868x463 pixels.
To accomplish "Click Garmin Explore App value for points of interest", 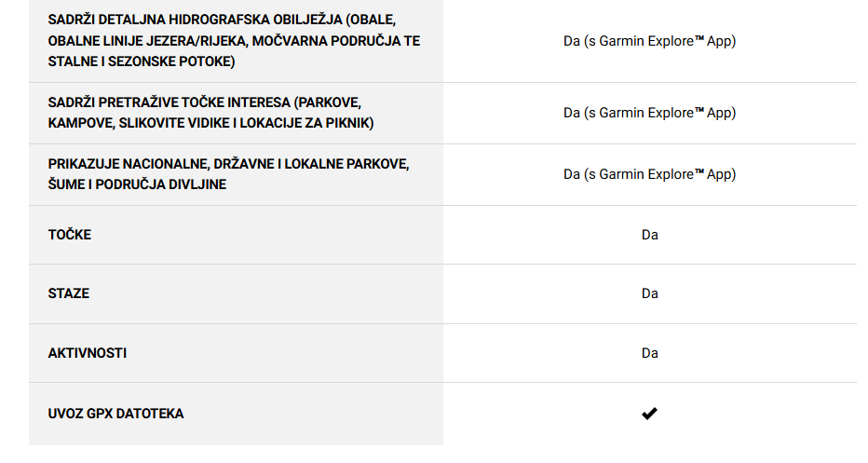I will tap(650, 113).
